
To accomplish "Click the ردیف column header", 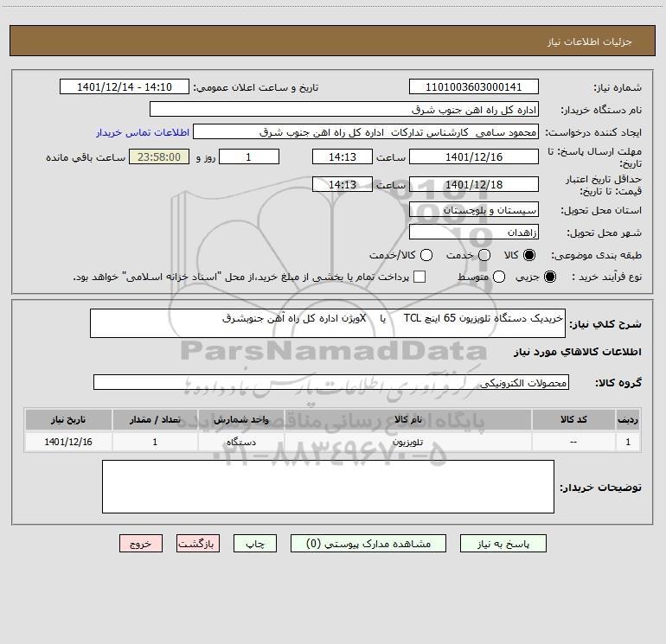I will pos(628,419).
